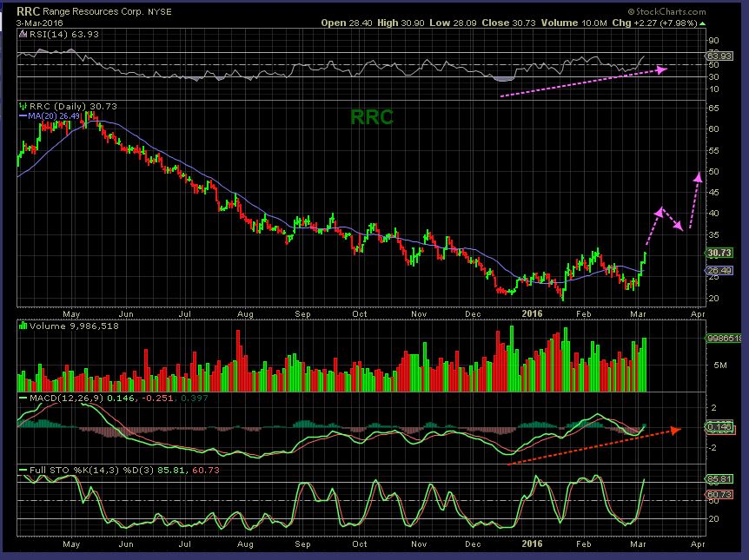Click the 30.73 current price tag
749x560 pixels.
point(717,253)
